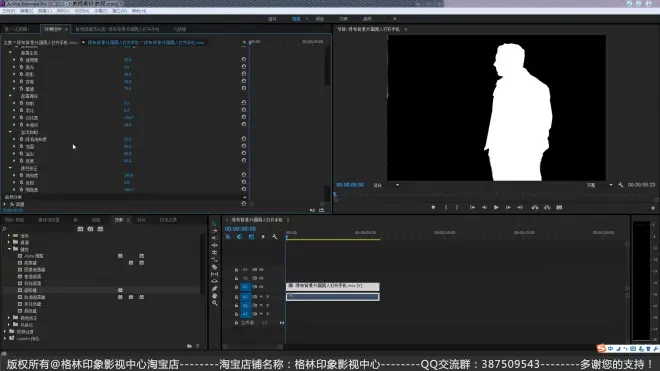This screenshot has width=660, height=371.
Task: Open the Program monitor settings wrench
Action: click(620, 185)
